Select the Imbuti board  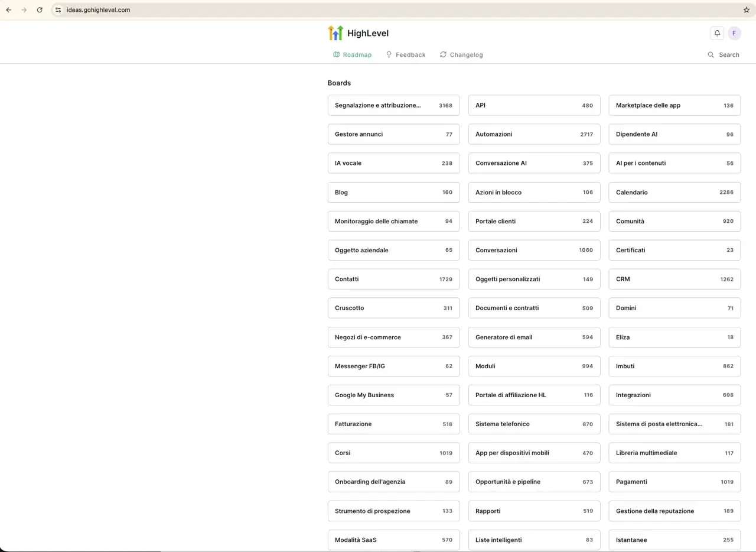tap(674, 366)
